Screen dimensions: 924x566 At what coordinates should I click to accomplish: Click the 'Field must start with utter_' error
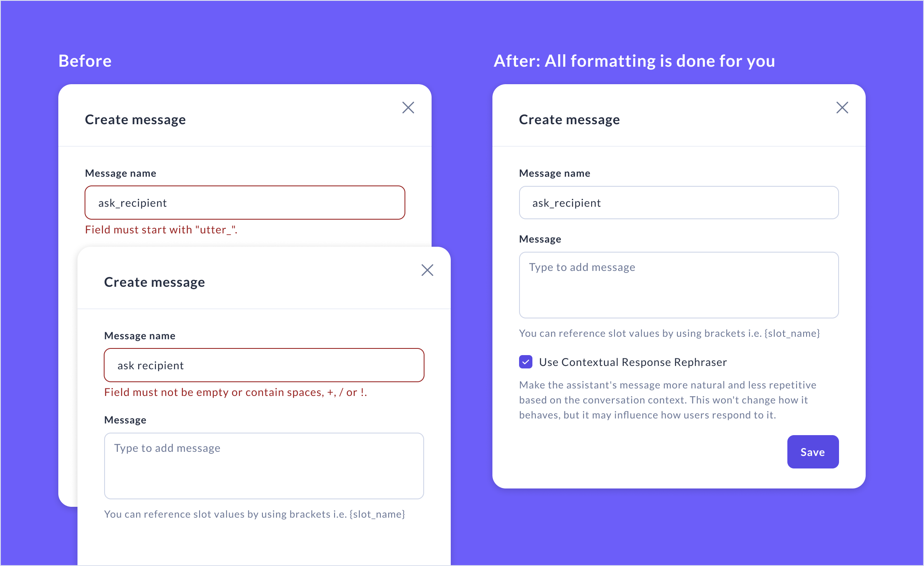(x=161, y=230)
